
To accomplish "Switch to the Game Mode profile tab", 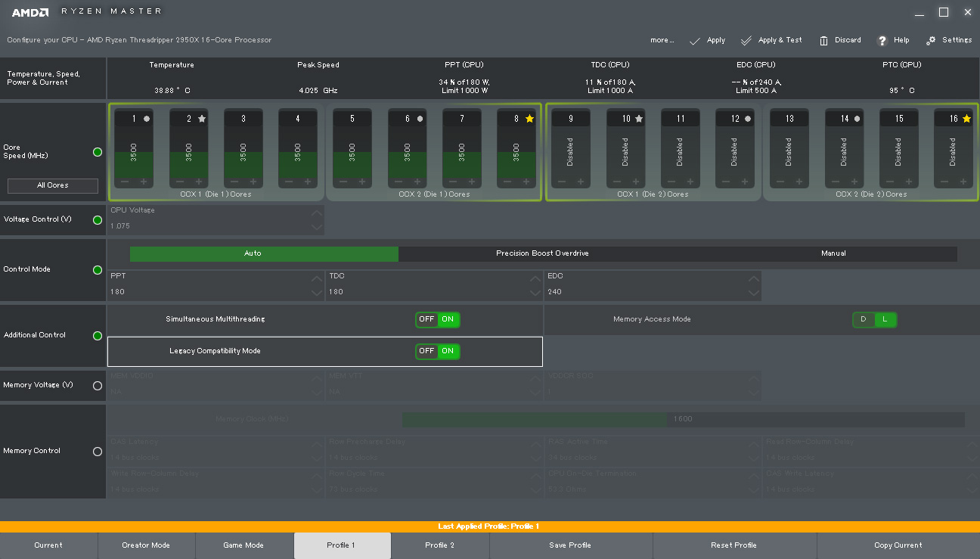I will [x=243, y=545].
